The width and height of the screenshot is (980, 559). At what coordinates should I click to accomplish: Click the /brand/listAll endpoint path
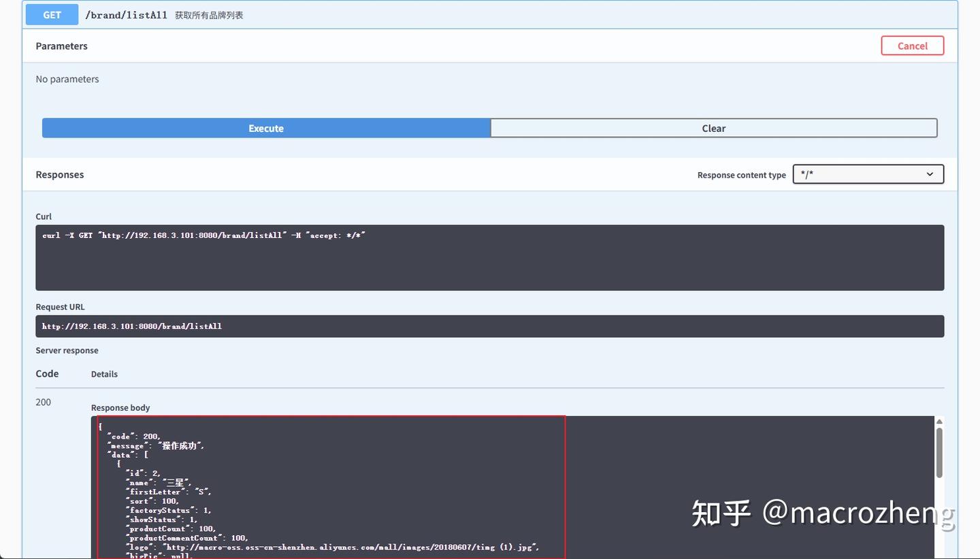click(x=126, y=14)
